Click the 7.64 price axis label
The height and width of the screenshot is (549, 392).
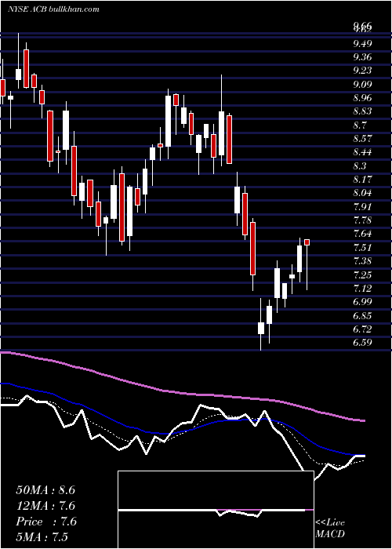pos(362,234)
